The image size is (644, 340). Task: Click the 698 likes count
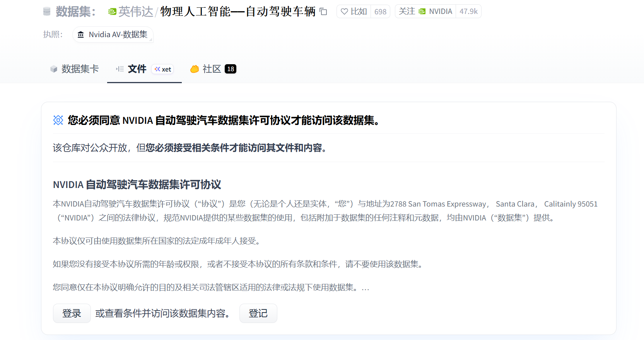click(x=380, y=12)
